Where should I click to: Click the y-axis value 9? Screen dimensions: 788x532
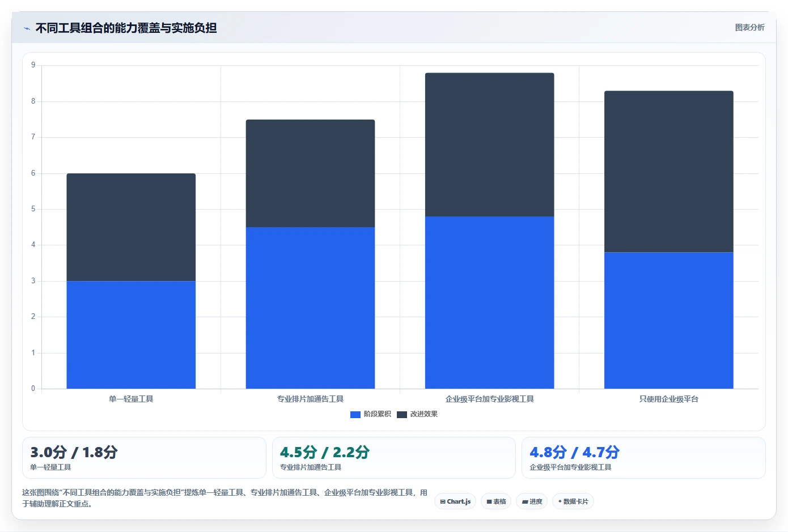pyautogui.click(x=33, y=65)
